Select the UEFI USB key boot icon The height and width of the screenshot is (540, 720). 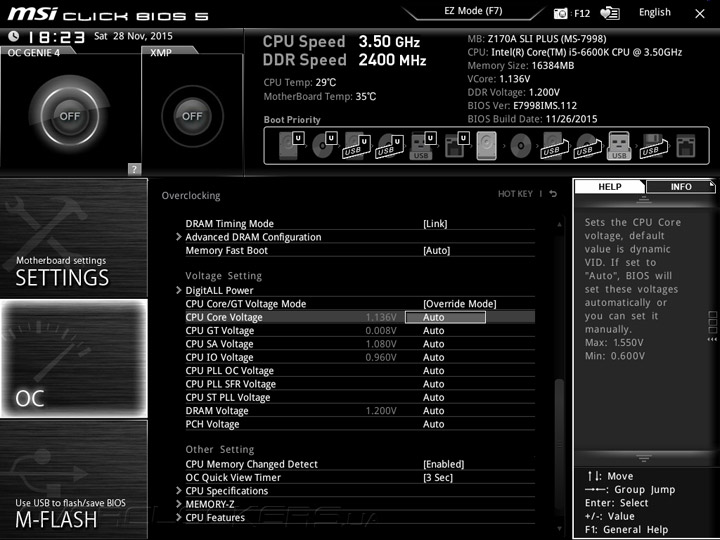422,146
